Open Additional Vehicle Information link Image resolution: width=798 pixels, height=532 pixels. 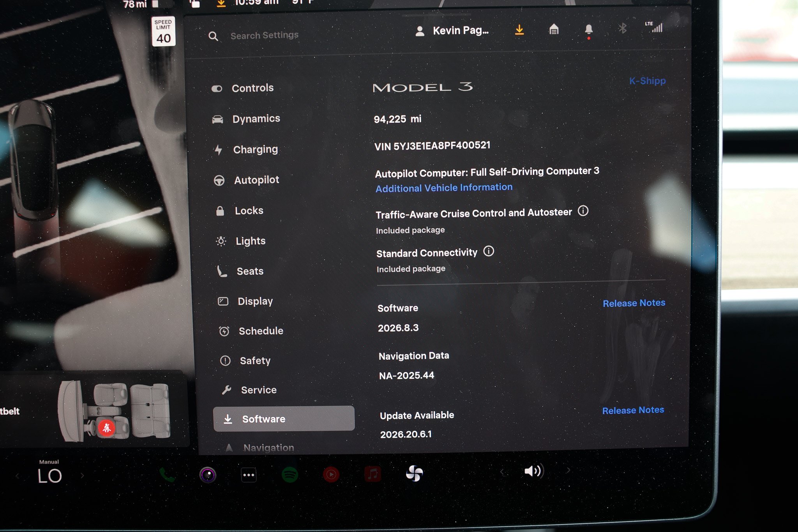444,188
